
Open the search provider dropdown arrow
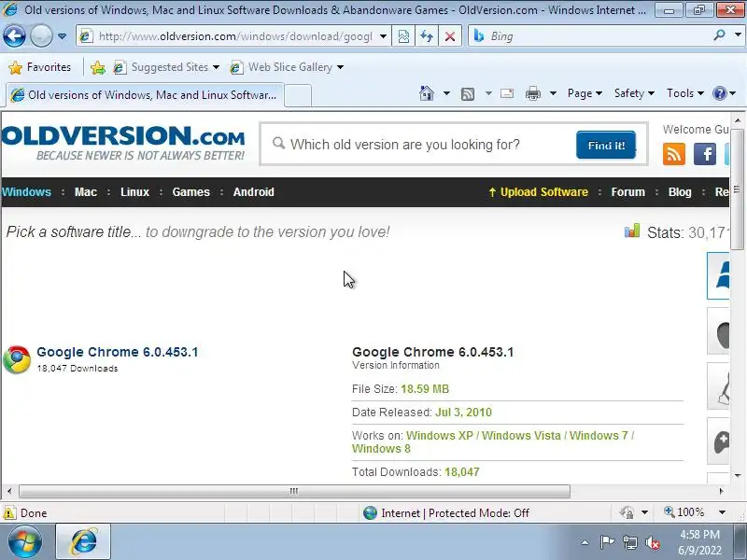coord(738,35)
